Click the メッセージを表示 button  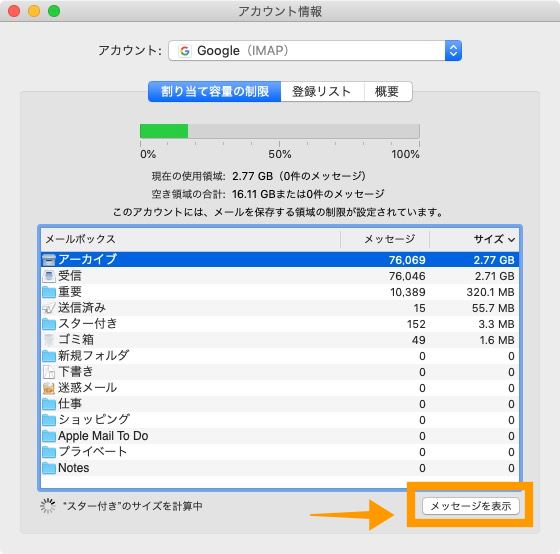click(x=470, y=506)
